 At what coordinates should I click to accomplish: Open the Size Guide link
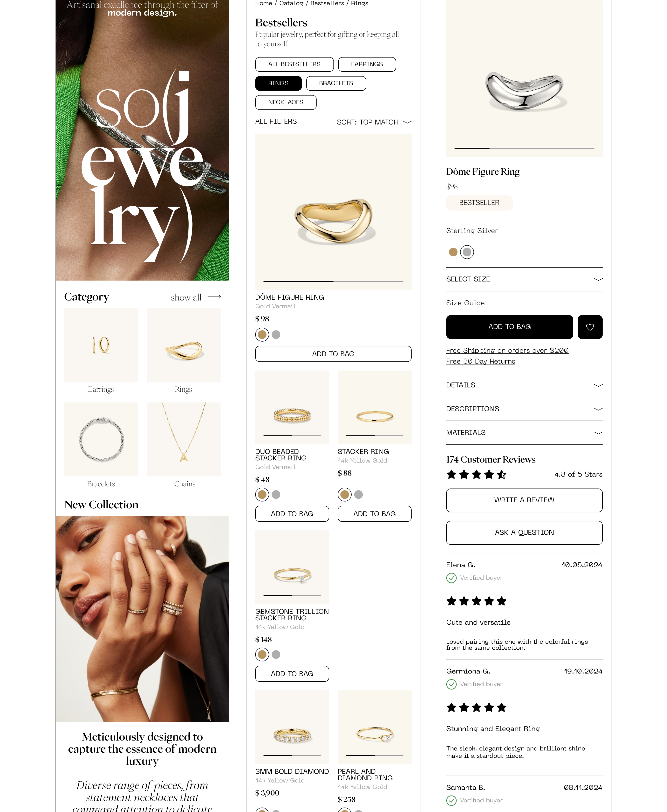(x=465, y=303)
